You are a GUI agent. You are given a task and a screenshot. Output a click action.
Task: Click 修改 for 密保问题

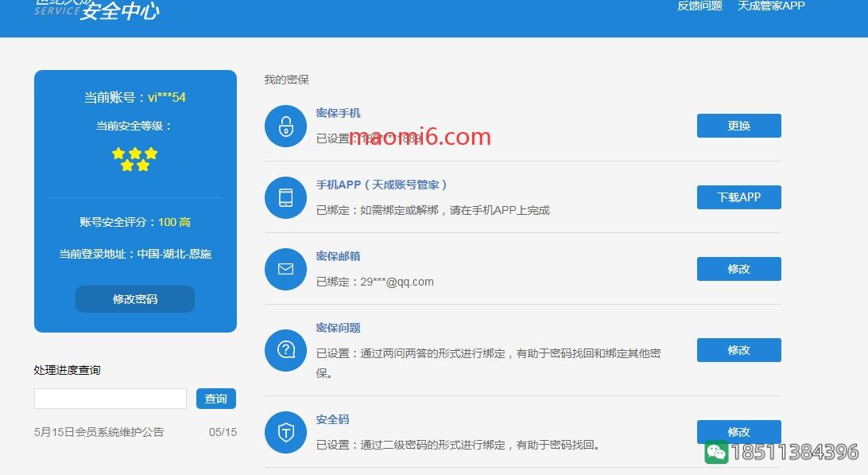pyautogui.click(x=738, y=350)
